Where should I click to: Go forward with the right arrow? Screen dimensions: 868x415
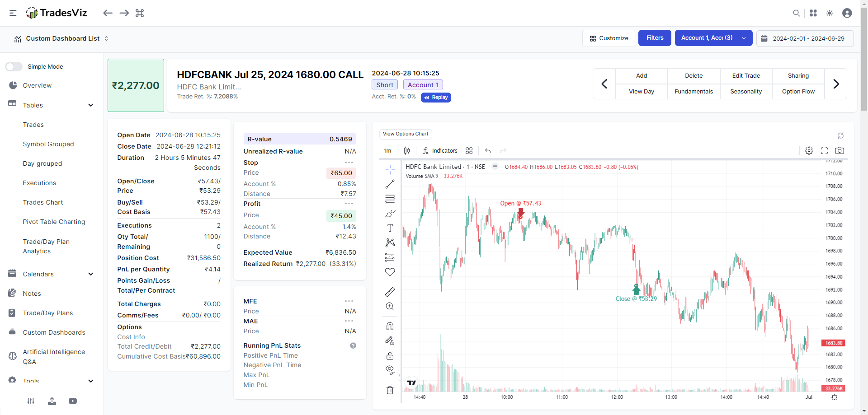(x=124, y=13)
